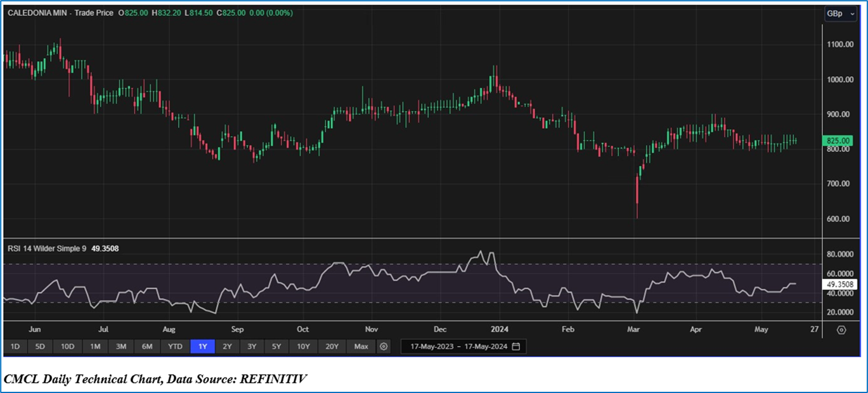Select the 10D time range
The width and height of the screenshot is (868, 393).
pyautogui.click(x=67, y=346)
